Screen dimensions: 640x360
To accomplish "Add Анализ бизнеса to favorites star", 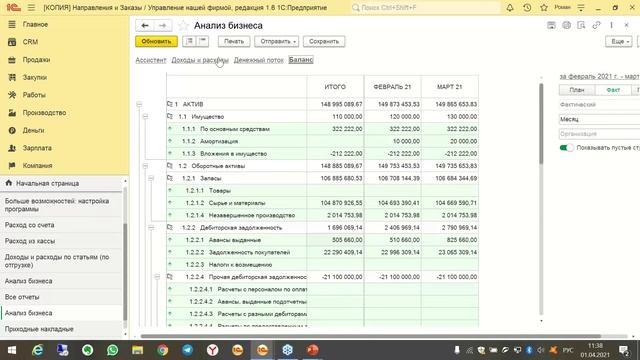I will [183, 25].
